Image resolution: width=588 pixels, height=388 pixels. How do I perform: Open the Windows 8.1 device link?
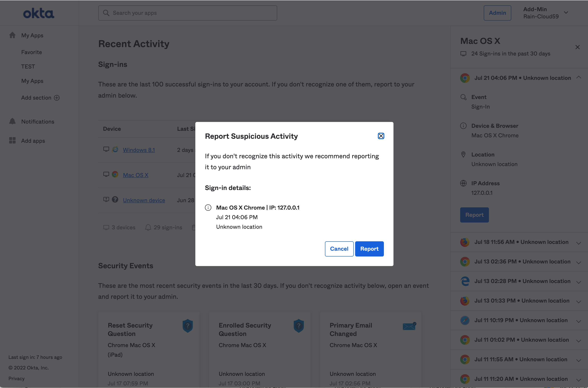tap(139, 150)
